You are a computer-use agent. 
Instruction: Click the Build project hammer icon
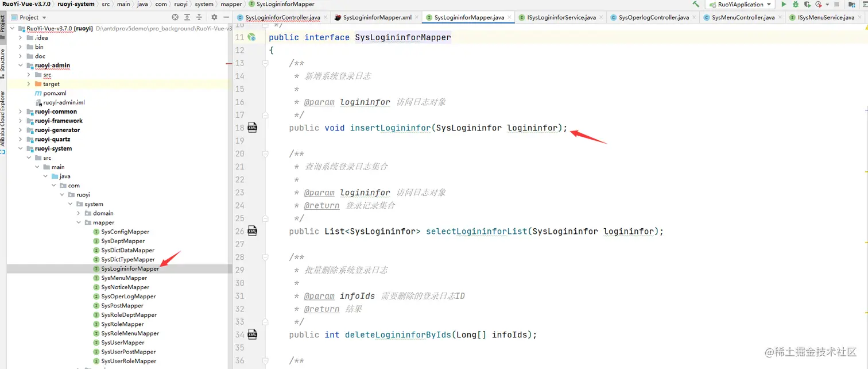pyautogui.click(x=696, y=4)
